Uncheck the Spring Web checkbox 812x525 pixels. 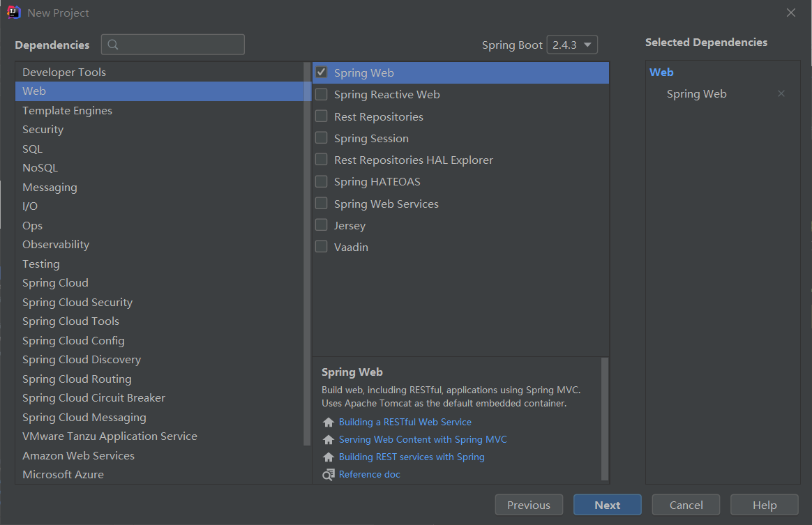point(322,73)
